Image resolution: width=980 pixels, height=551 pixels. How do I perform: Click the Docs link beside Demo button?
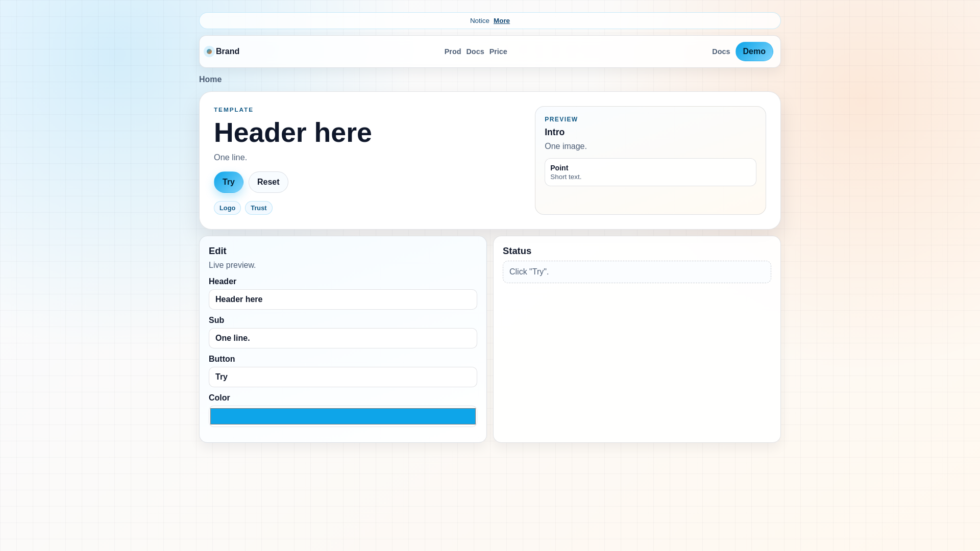coord(721,52)
